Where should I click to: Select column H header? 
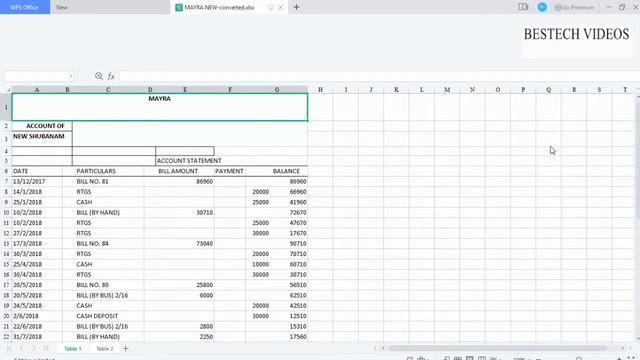[x=320, y=90]
